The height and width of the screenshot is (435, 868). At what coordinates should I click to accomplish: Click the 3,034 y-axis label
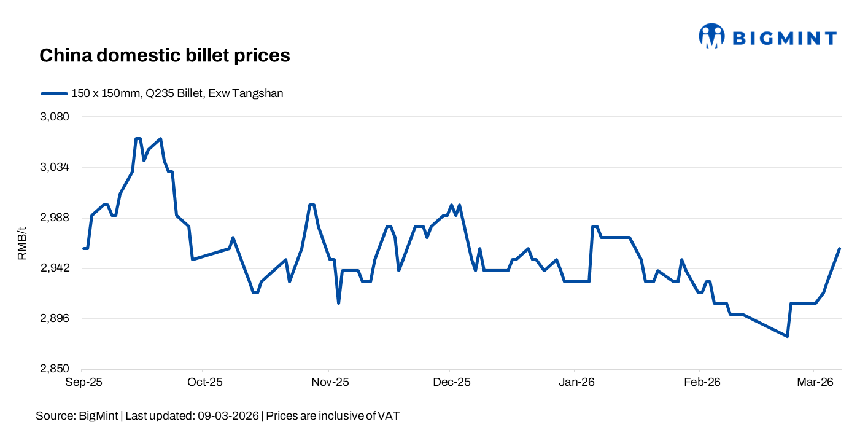pos(55,167)
